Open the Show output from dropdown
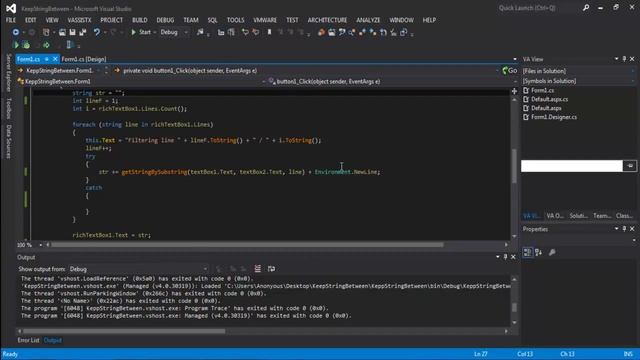This screenshot has height=360, width=640. coord(138,269)
